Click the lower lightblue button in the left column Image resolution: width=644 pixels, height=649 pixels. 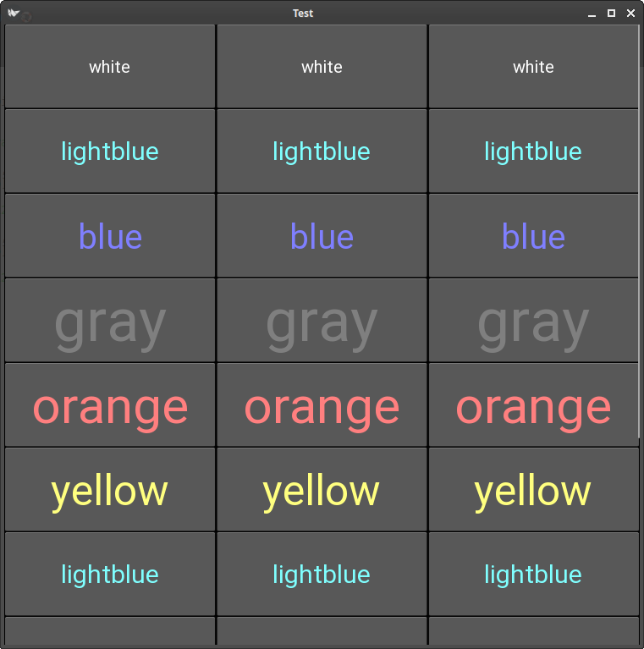click(x=110, y=575)
